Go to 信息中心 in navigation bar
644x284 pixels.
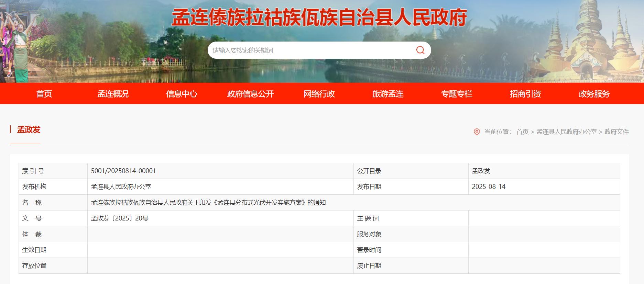tap(182, 94)
